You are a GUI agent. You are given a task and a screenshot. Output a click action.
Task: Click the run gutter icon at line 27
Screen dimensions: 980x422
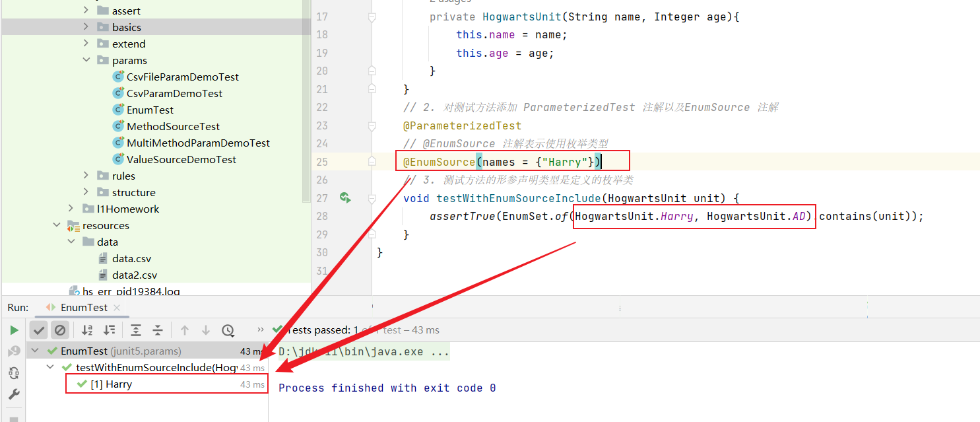click(344, 197)
